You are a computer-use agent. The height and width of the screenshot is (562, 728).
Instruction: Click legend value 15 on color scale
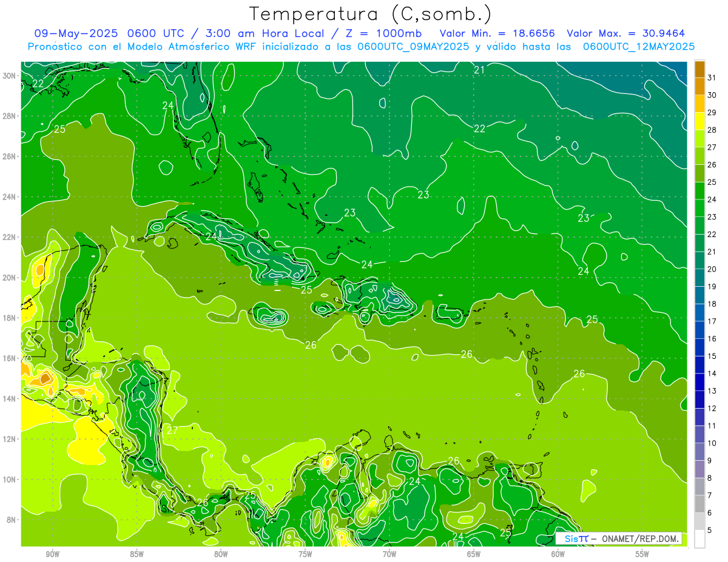[x=712, y=356]
